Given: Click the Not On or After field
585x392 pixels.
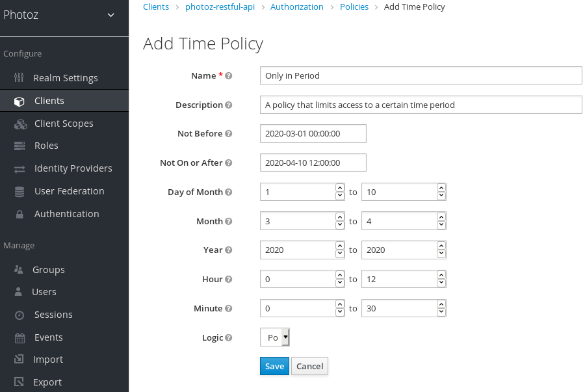Looking at the screenshot, I should (313, 163).
